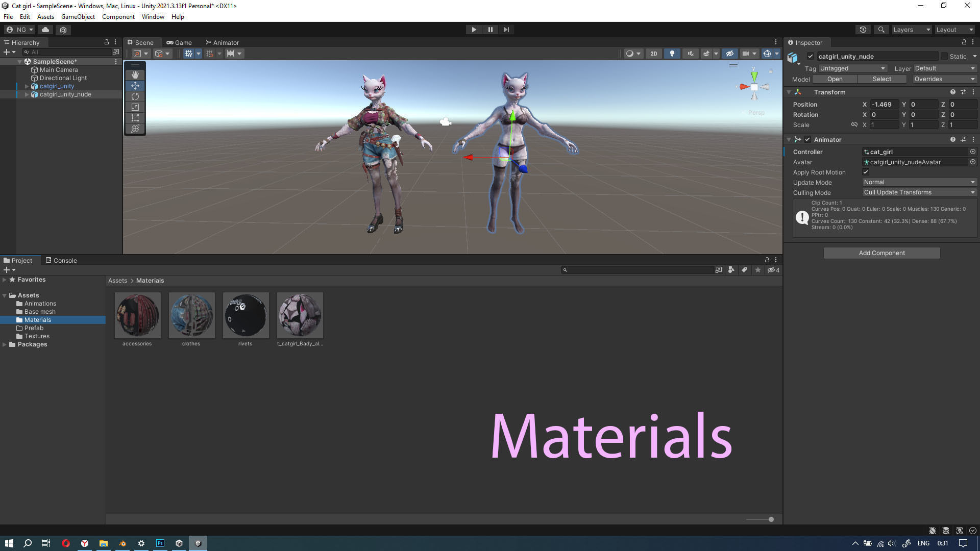
Task: Toggle scene lighting bulb icon
Action: click(x=672, y=54)
